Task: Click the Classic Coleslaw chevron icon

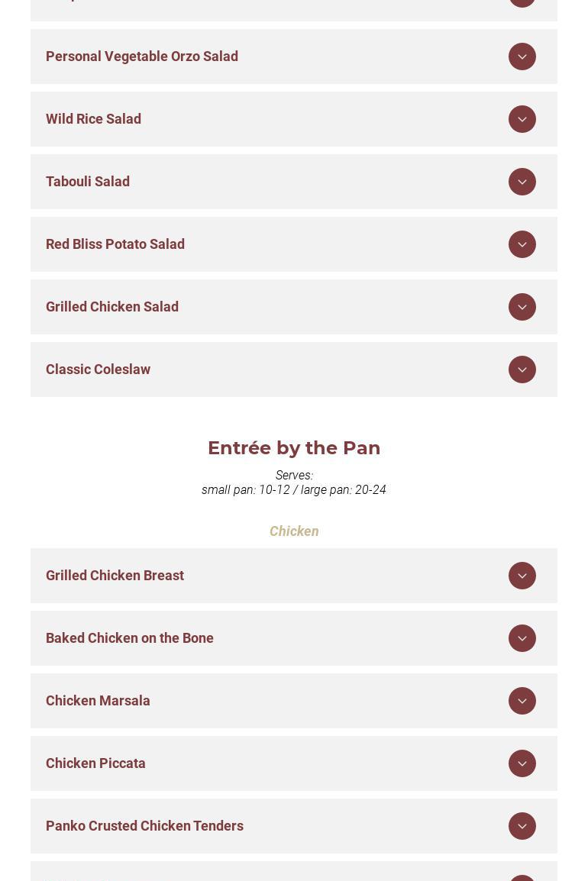Action: (x=522, y=370)
